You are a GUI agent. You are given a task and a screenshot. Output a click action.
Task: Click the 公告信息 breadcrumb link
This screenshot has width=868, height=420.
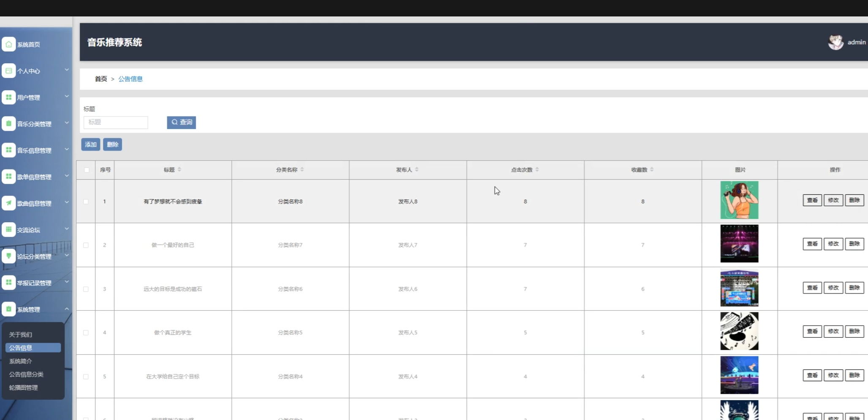click(130, 79)
